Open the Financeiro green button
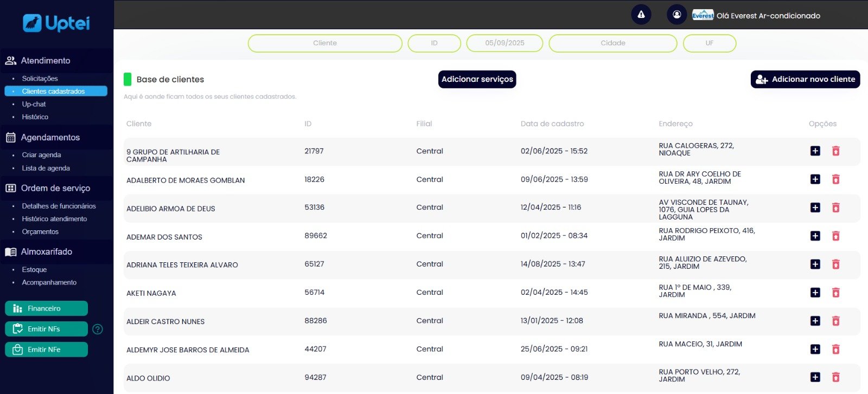 pos(46,308)
